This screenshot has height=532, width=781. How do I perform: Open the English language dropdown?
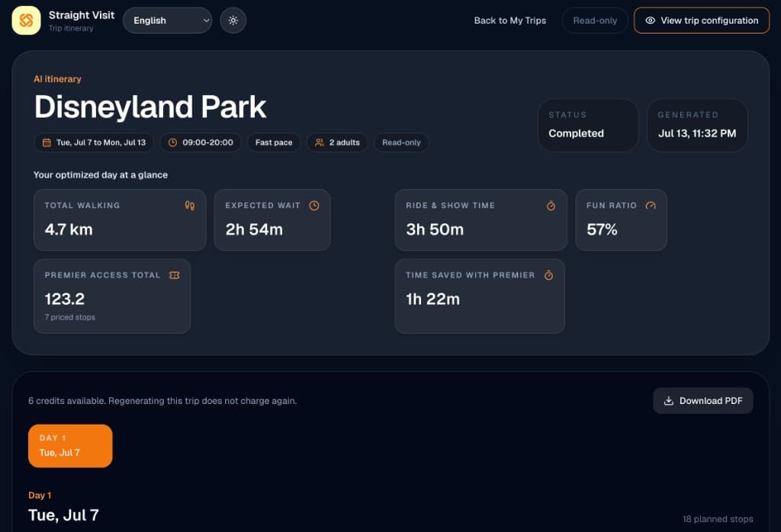tap(167, 21)
